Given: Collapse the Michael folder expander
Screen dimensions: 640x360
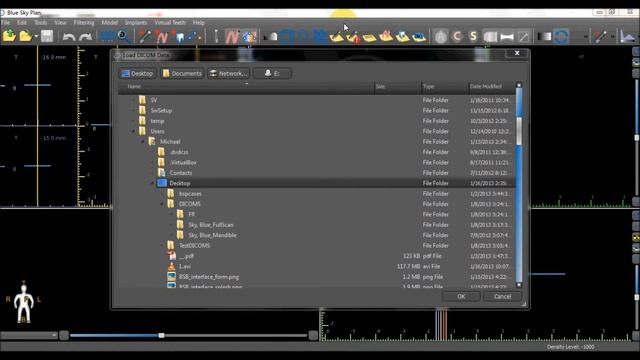Looking at the screenshot, I should pyautogui.click(x=143, y=142).
